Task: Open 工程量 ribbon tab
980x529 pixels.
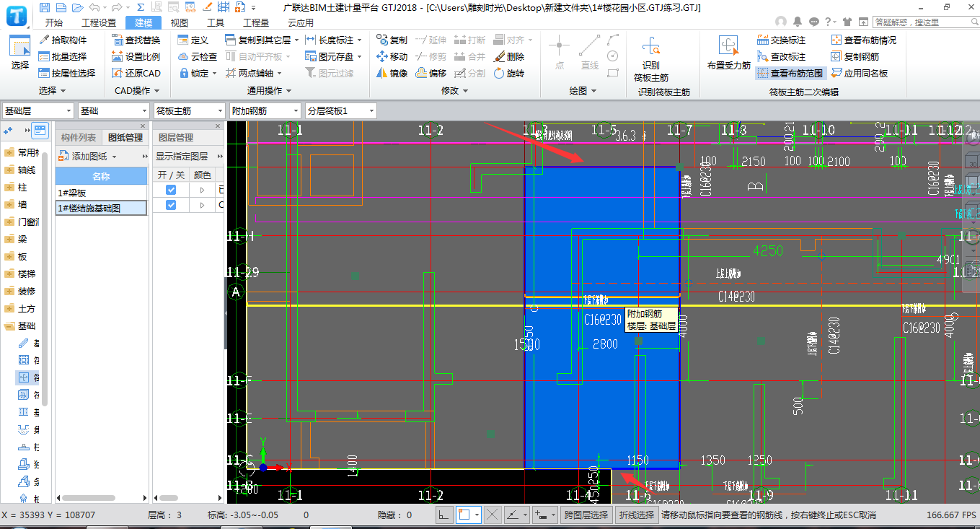Action: (256, 22)
